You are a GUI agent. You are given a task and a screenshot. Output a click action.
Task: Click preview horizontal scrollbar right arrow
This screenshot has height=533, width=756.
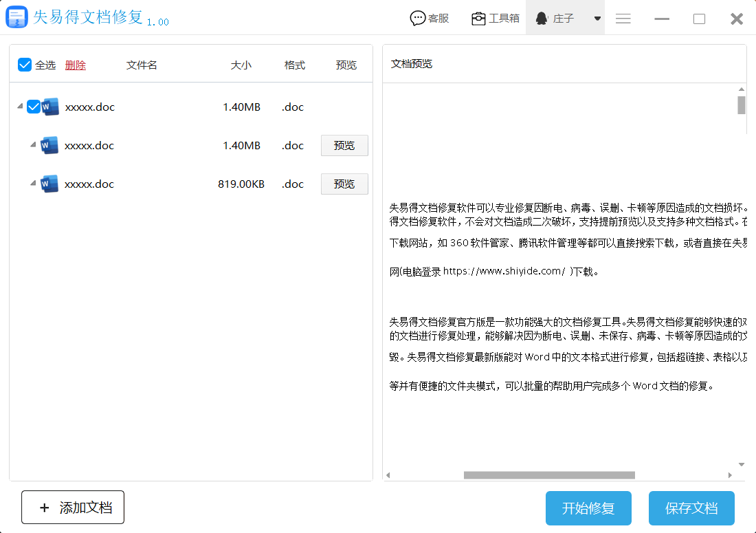pos(730,475)
